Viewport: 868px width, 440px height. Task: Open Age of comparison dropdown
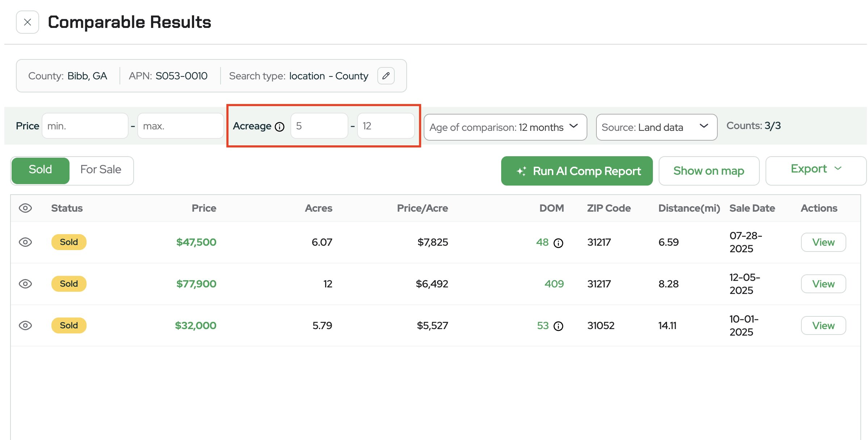(505, 127)
